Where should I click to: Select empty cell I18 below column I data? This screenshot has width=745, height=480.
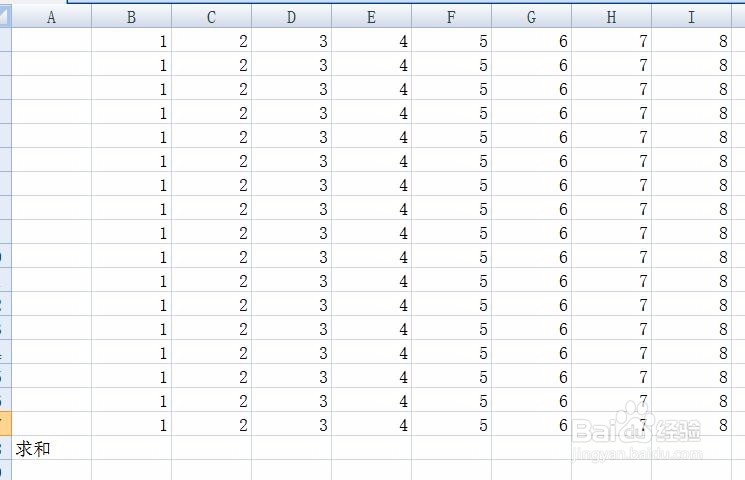691,449
